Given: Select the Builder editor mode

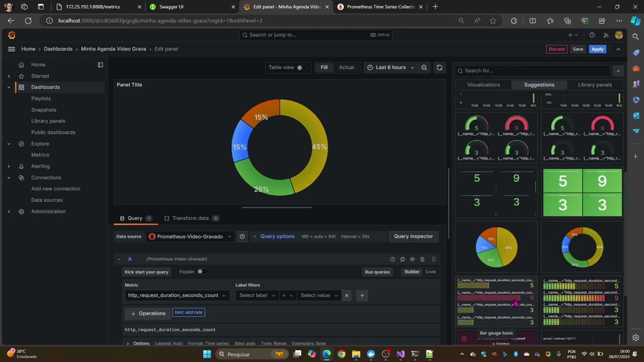Looking at the screenshot, I should pyautogui.click(x=412, y=272).
